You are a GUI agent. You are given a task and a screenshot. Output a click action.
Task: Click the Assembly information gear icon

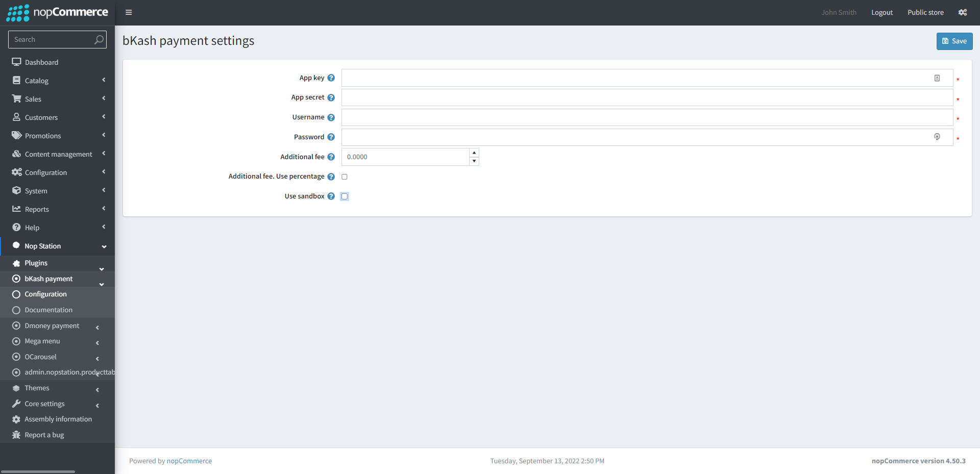coord(16,419)
